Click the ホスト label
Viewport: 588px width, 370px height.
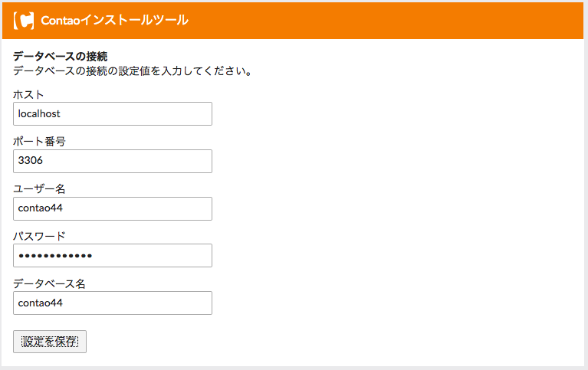pos(28,94)
